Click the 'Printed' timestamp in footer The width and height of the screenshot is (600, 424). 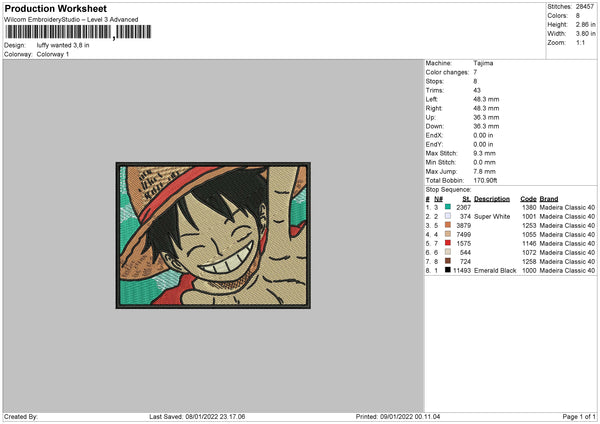(398, 416)
